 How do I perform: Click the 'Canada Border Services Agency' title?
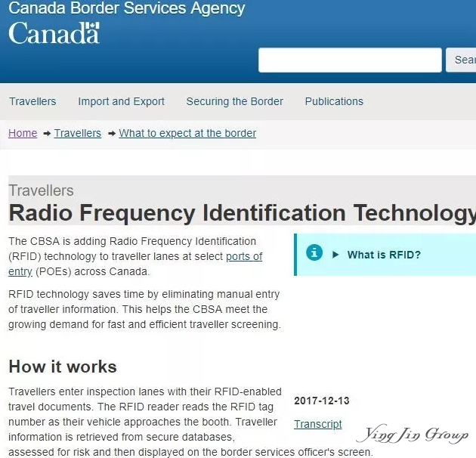tap(127, 8)
